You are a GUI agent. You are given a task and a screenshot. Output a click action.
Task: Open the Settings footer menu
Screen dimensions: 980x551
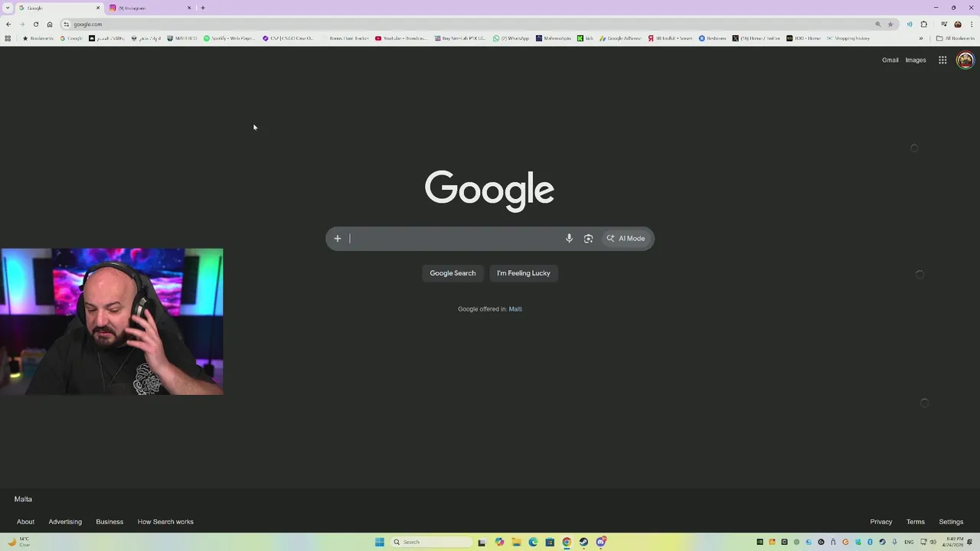click(951, 522)
